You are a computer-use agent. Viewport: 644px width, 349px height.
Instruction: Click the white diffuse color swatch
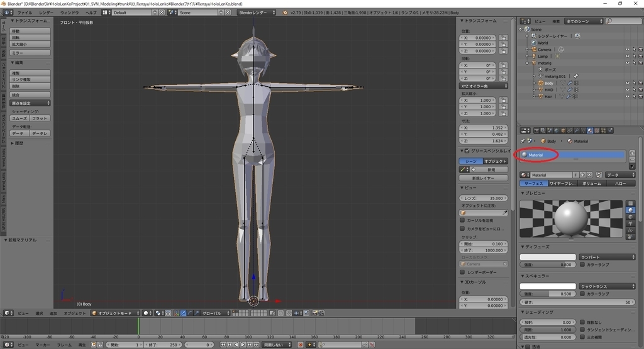[x=547, y=257]
